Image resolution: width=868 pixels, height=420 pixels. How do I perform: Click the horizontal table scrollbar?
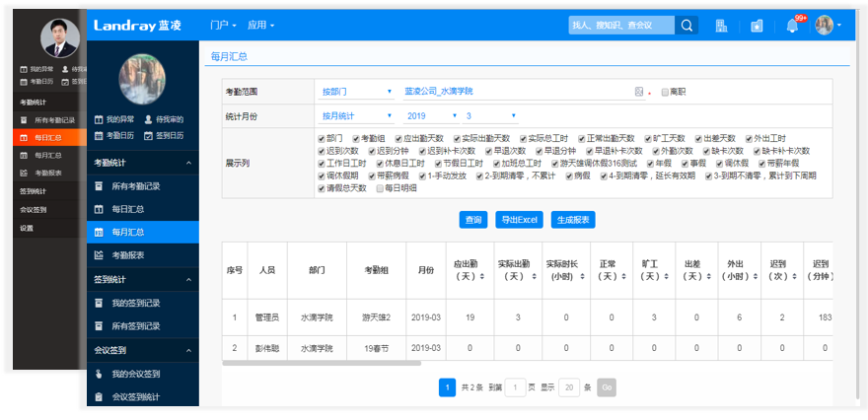coord(322,364)
